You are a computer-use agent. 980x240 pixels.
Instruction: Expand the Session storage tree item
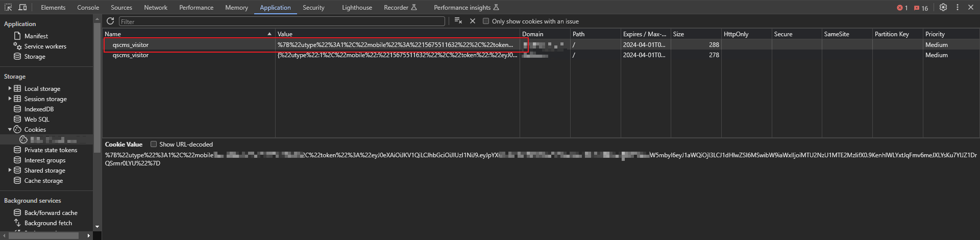10,99
